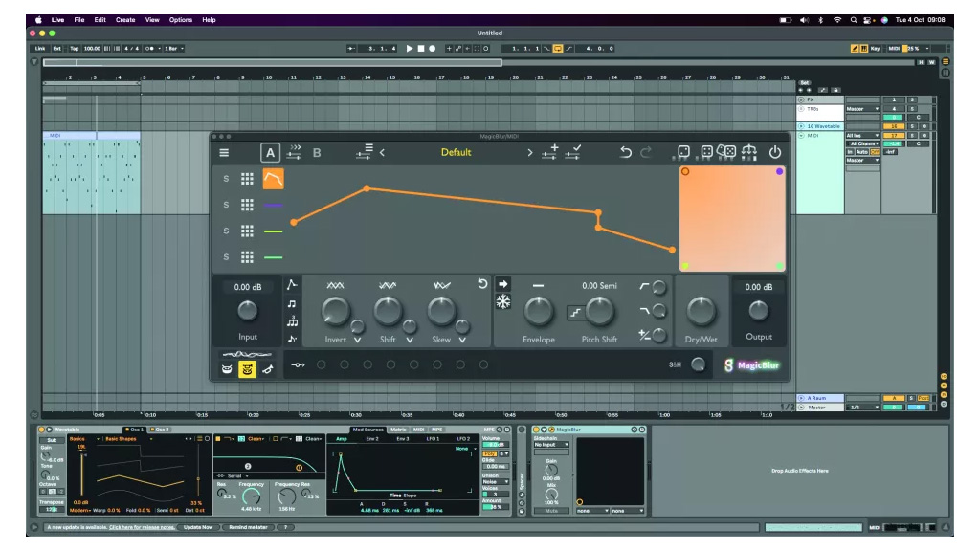
Task: Open Spotlight search icon
Action: point(854,20)
